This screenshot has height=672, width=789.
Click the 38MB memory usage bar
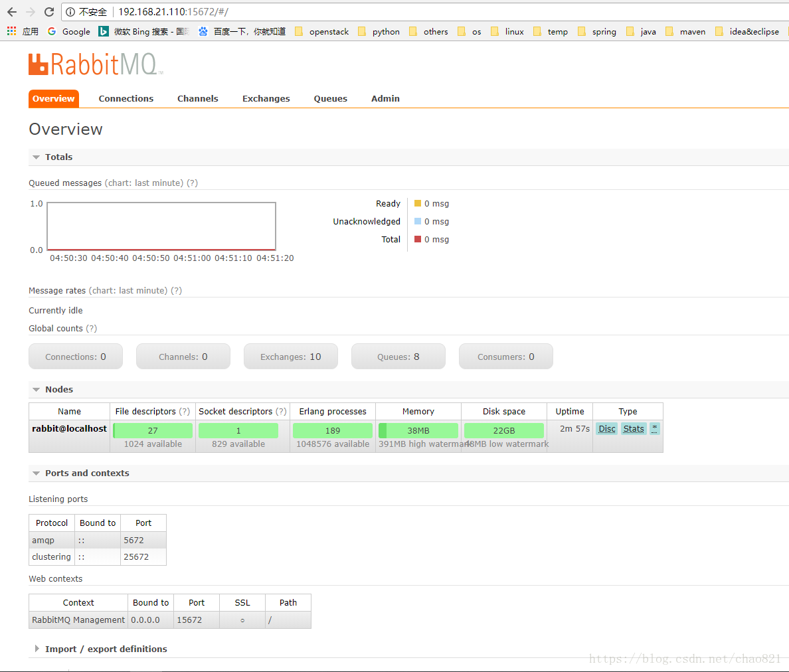[418, 430]
